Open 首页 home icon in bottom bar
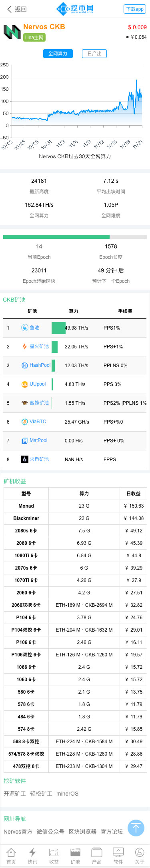Image resolution: width=150 pixels, height=868 pixels. (x=11, y=855)
